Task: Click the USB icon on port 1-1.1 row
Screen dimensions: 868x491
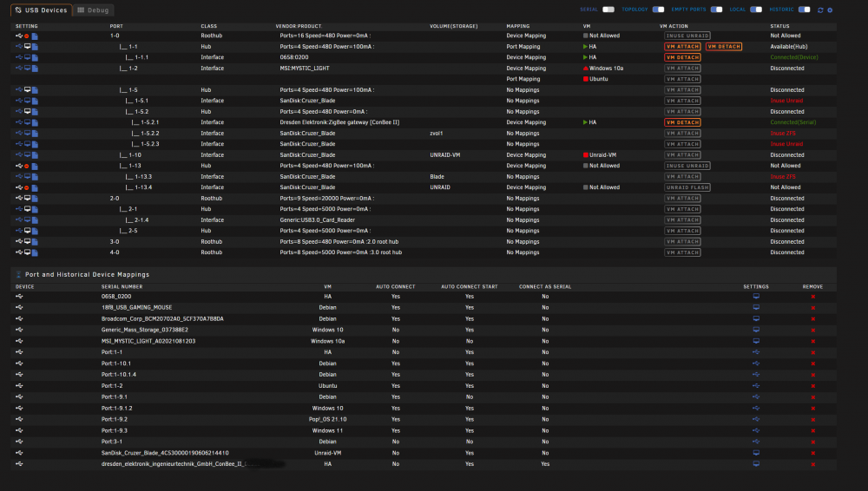Action: pos(19,57)
